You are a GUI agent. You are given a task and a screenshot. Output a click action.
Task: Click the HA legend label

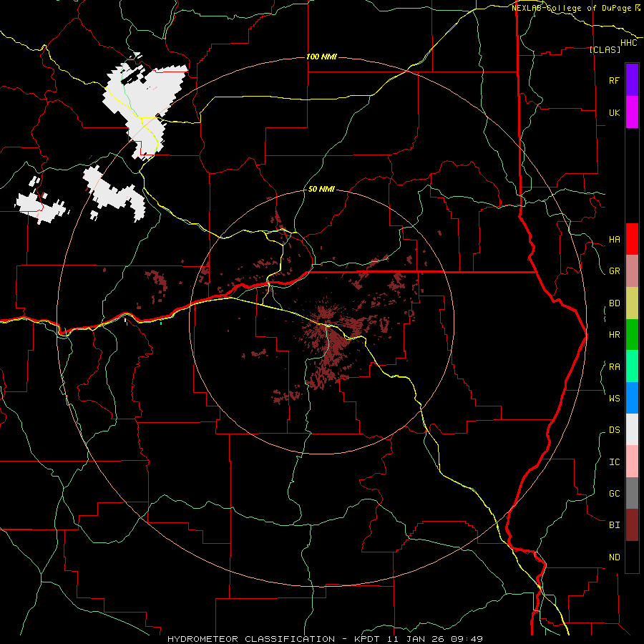615,240
